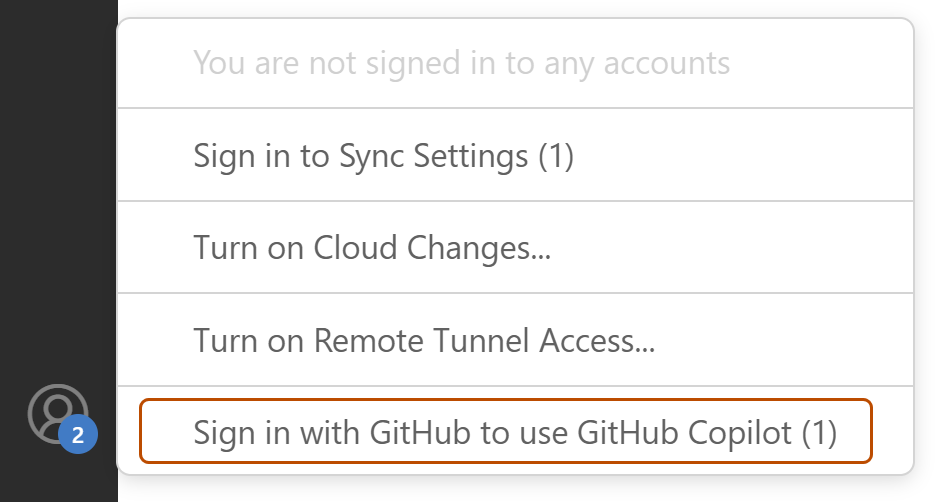This screenshot has height=502, width=937.
Task: Open the Sync Settings (1) sign-in entry
Action: click(383, 155)
